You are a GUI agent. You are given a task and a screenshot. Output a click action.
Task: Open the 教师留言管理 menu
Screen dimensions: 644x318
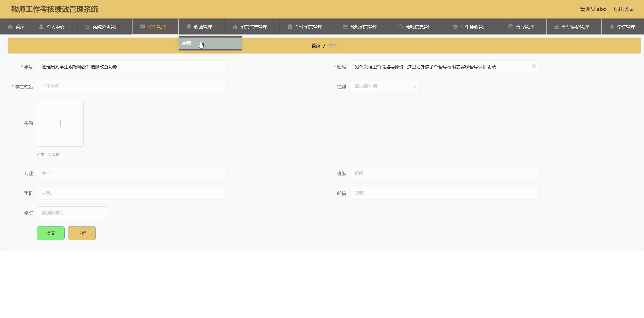364,27
